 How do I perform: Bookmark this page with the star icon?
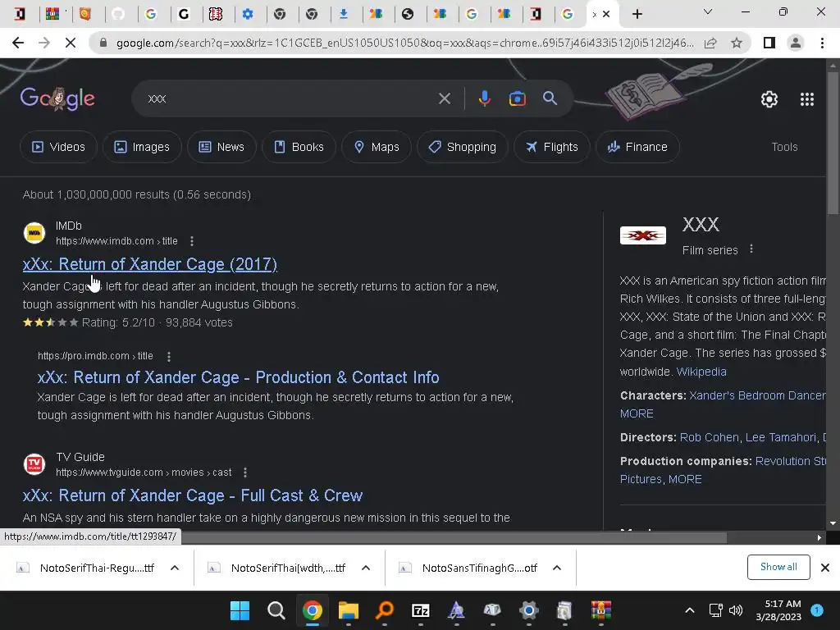737,43
